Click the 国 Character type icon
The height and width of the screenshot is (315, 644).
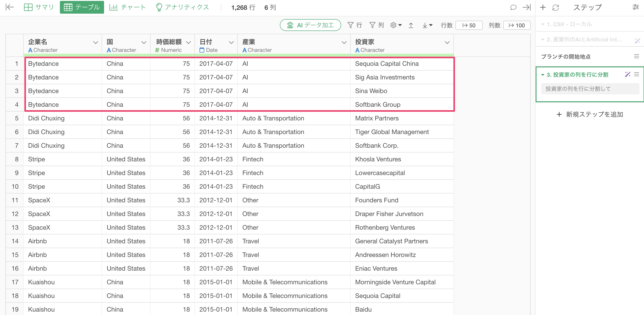pyautogui.click(x=109, y=50)
